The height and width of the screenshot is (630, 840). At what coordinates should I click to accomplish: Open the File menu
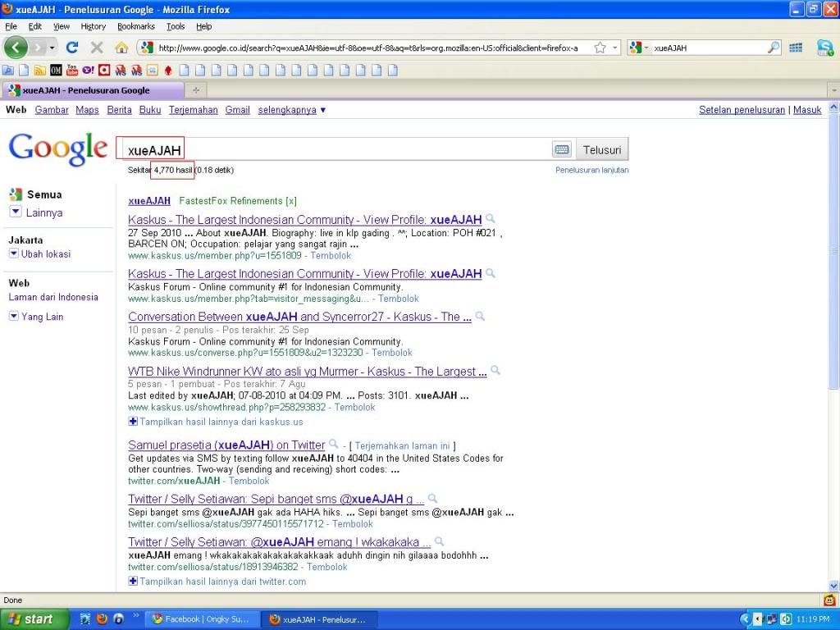(11, 26)
